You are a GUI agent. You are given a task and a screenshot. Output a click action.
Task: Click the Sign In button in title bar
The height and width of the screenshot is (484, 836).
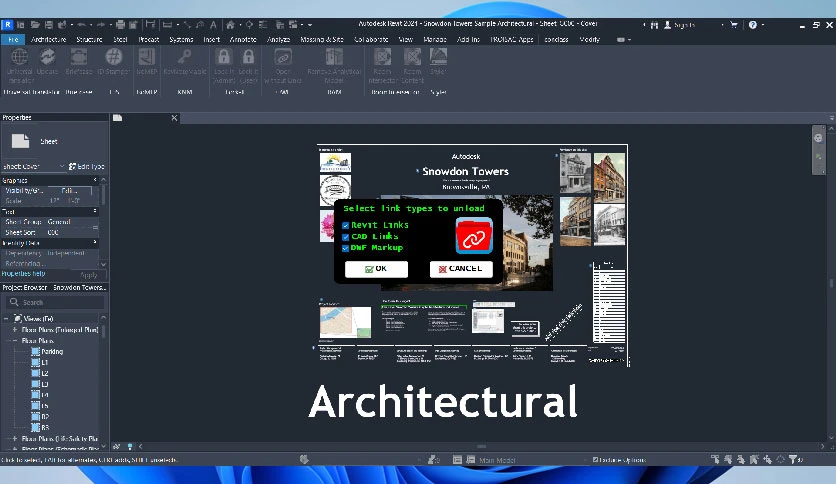click(x=679, y=25)
